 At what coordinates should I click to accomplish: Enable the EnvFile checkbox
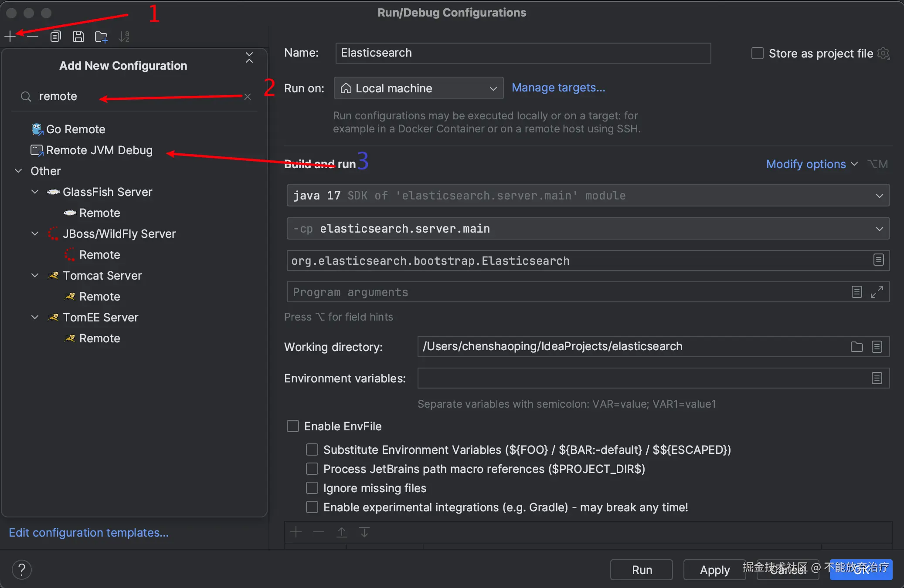(293, 426)
